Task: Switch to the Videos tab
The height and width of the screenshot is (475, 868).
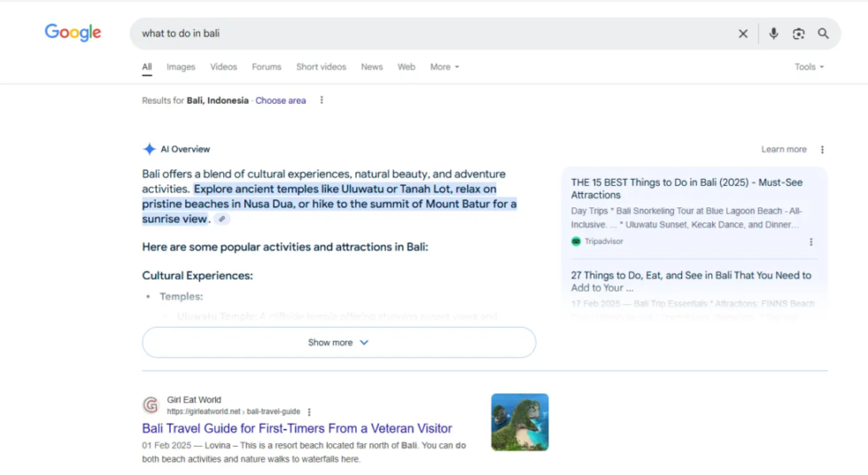Action: [x=223, y=67]
